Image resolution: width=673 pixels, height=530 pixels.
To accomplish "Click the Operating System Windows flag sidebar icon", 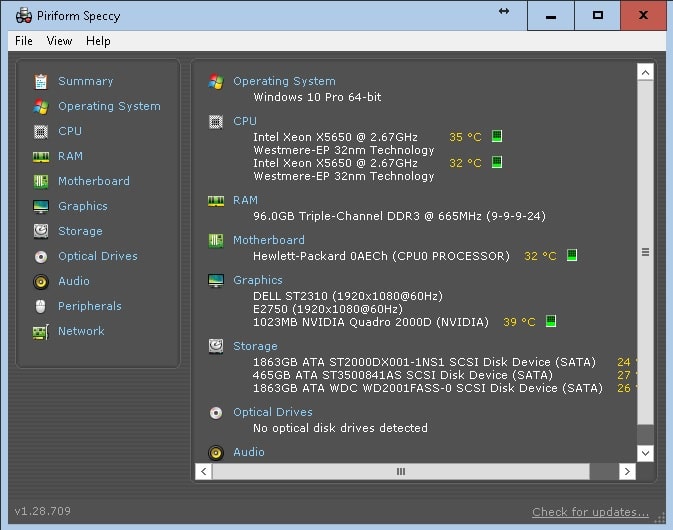I will pos(41,106).
